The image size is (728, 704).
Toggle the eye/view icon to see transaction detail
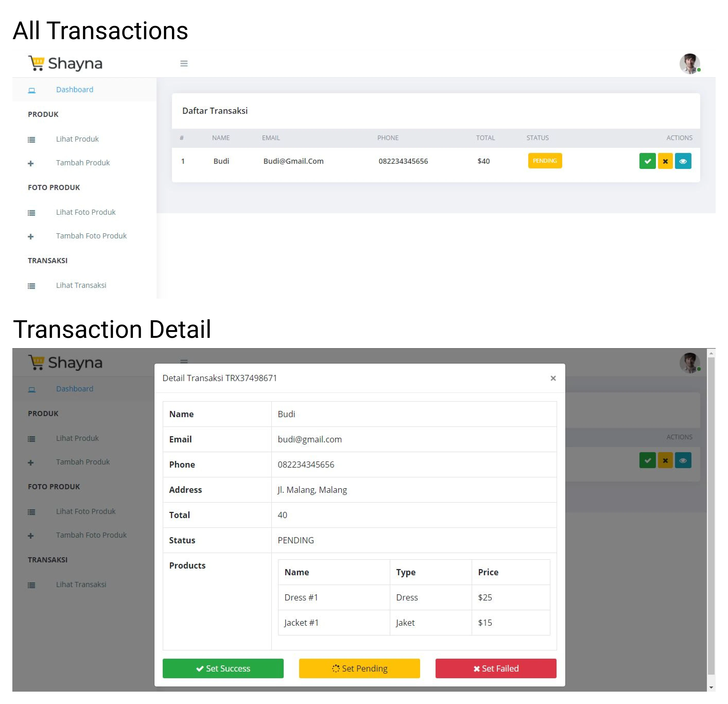pos(684,161)
